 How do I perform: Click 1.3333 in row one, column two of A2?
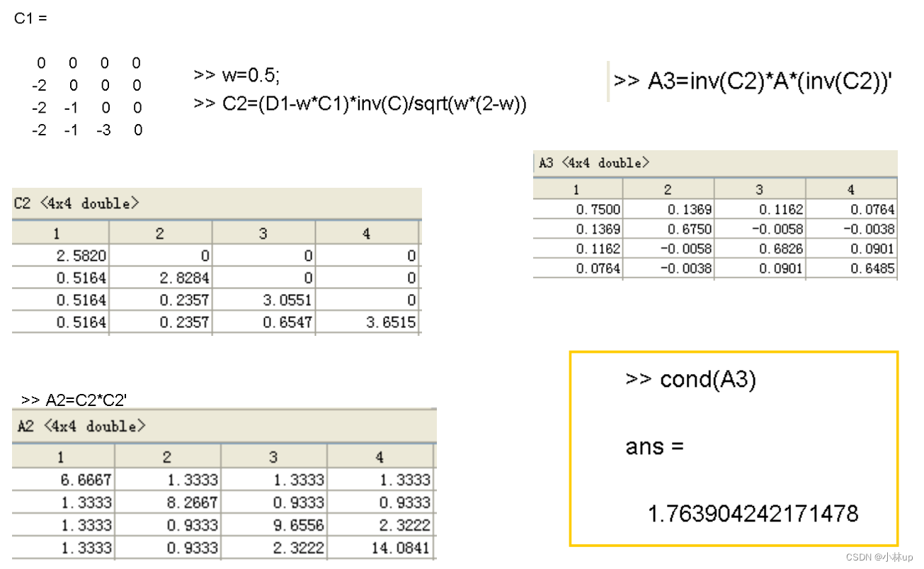168,480
